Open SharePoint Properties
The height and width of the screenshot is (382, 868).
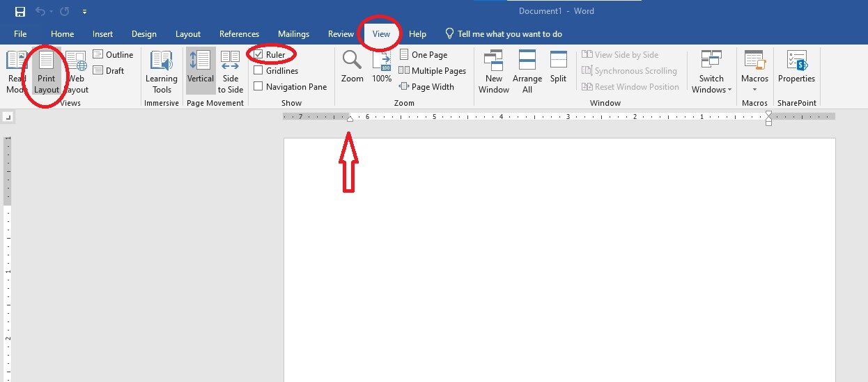[796, 67]
